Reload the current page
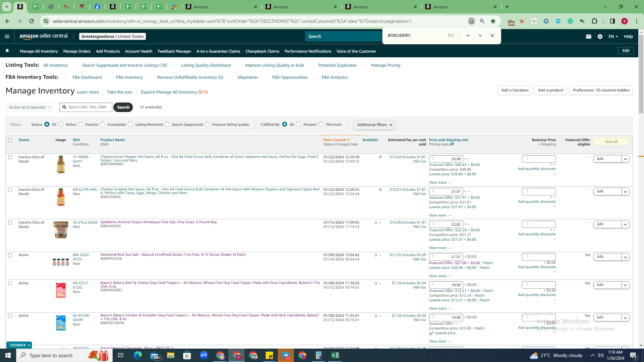The height and width of the screenshot is (362, 644). pyautogui.click(x=32, y=21)
